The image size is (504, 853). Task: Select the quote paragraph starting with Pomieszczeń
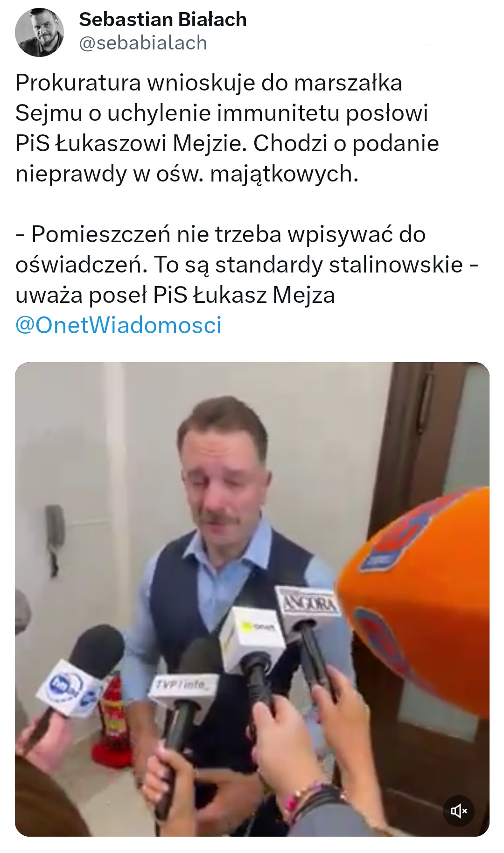point(247,265)
